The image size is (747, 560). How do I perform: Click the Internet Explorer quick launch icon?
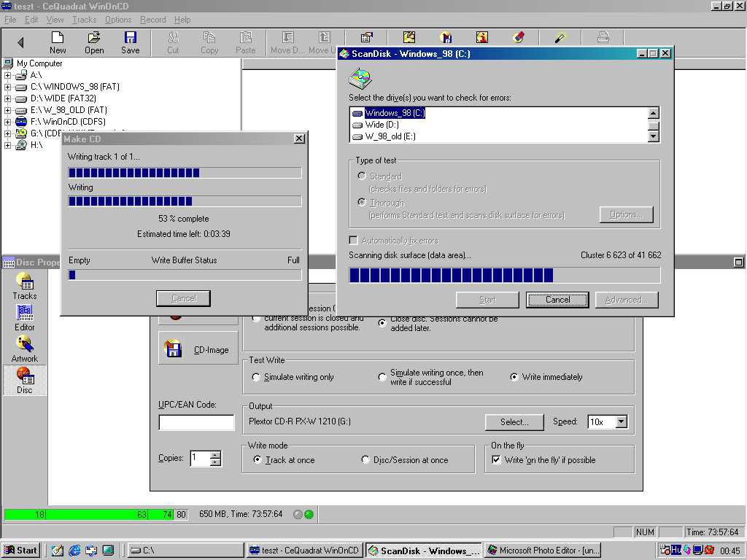point(75,551)
